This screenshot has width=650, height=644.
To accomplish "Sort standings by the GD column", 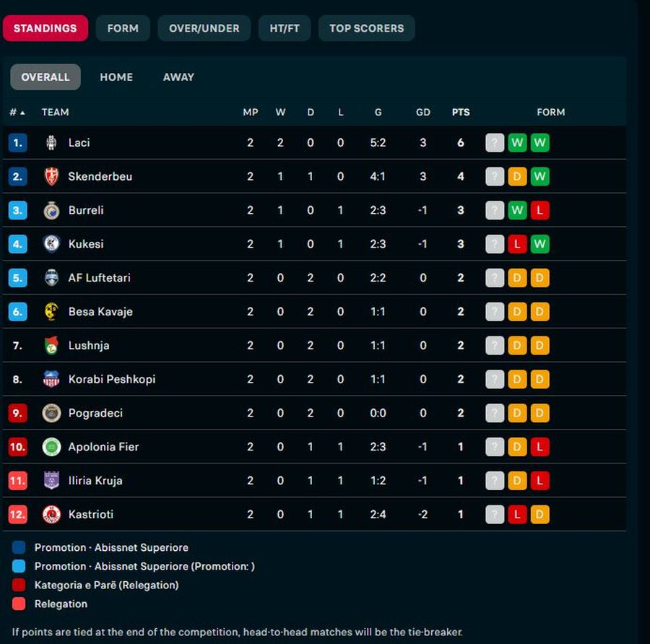I will [422, 113].
